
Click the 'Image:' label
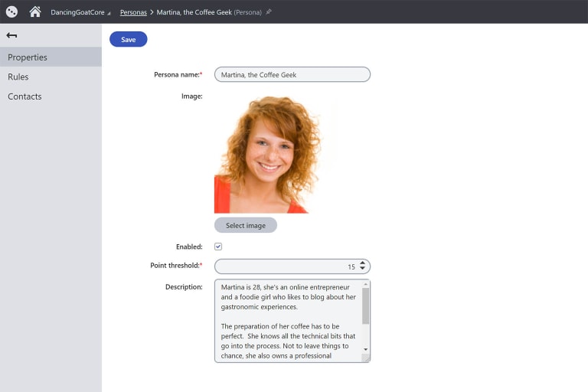point(191,96)
